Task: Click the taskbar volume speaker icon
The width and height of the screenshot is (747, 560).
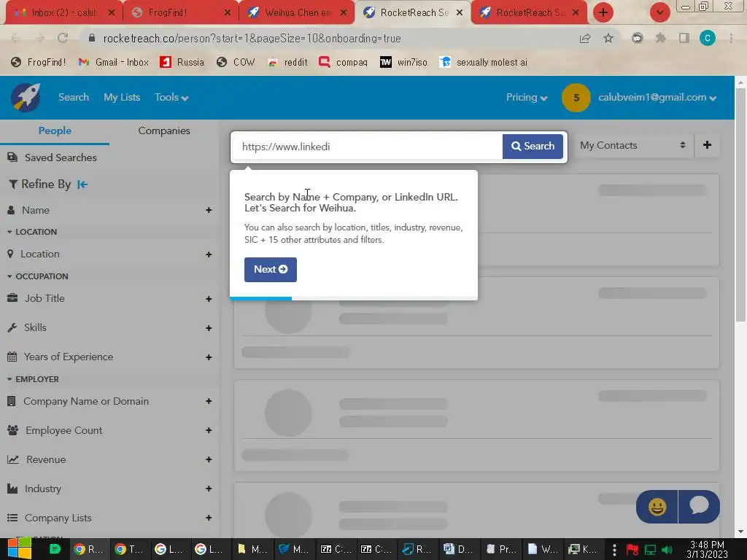Action: coord(667,550)
